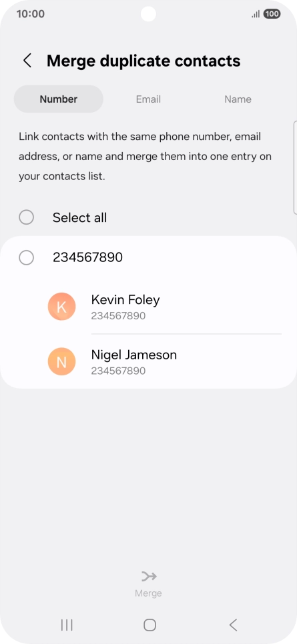
Task: Switch to the Name tab
Action: [238, 99]
